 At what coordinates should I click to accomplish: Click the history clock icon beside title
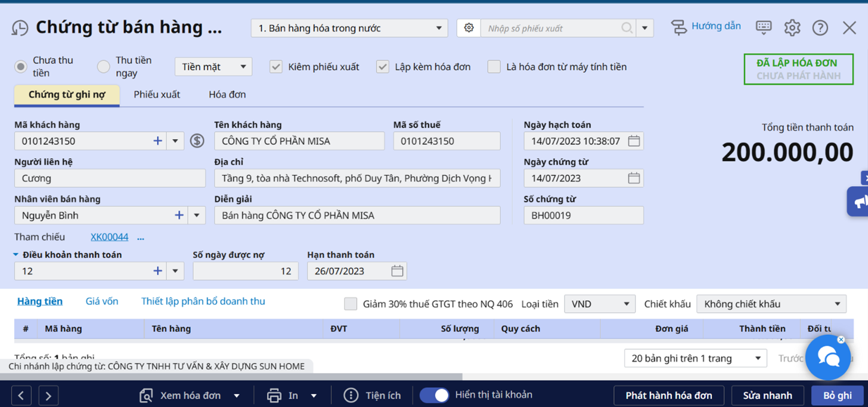(20, 28)
